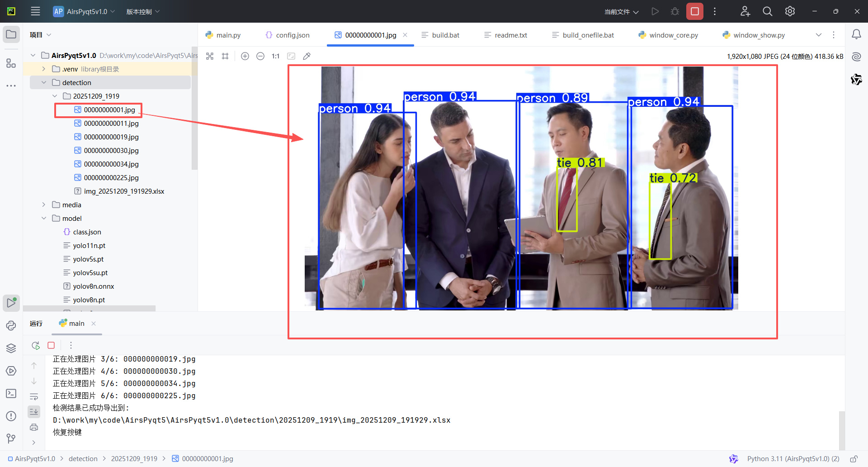Collapse the 20251209_1919 folder
The image size is (868, 467).
pos(55,96)
